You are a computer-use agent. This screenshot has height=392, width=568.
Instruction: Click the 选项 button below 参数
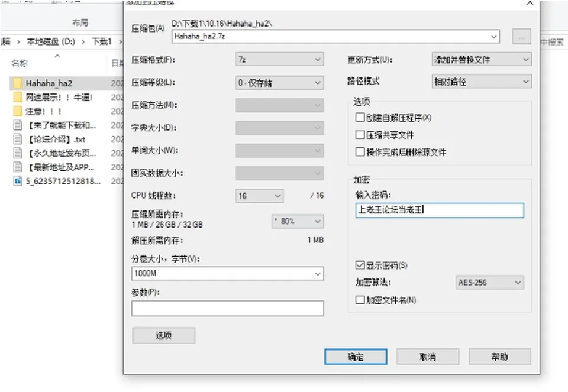point(163,335)
